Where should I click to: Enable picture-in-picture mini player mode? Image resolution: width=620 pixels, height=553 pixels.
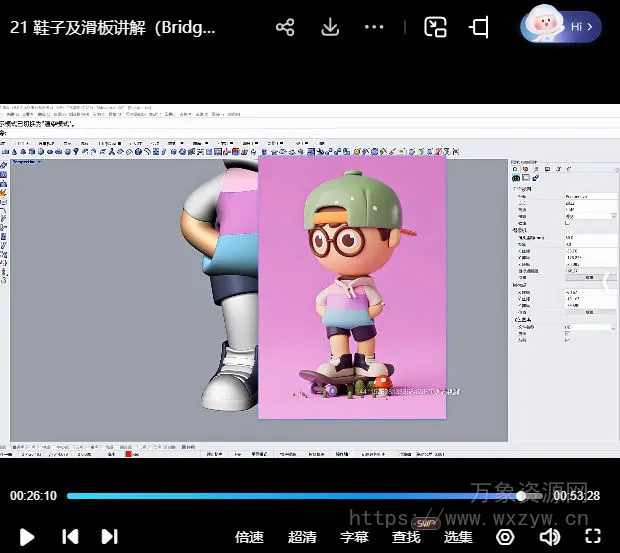[x=435, y=27]
